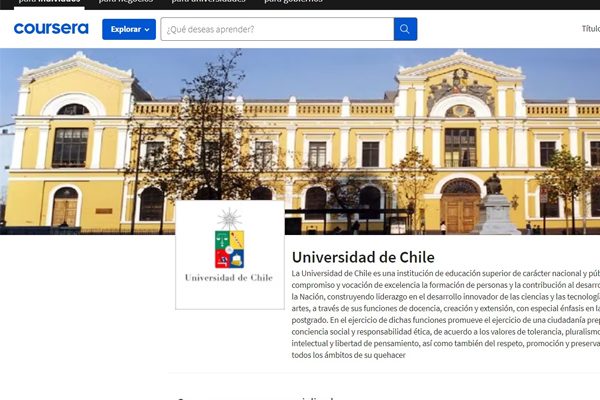Click the Universidad de Chile text under the shield
The width and height of the screenshot is (600, 400).
tap(229, 278)
